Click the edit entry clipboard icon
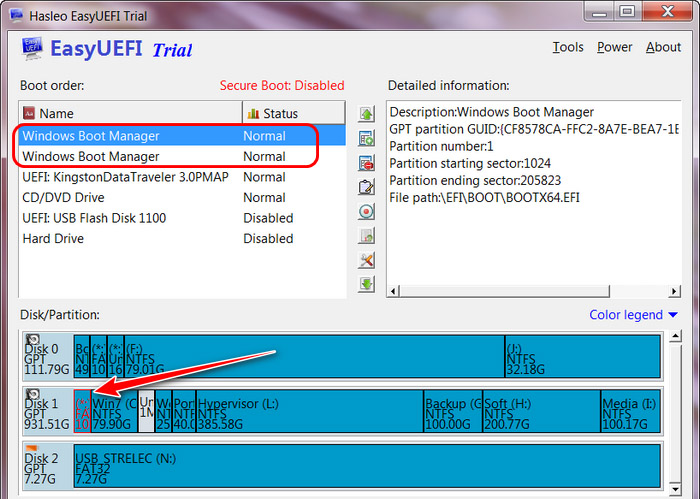Image resolution: width=700 pixels, height=499 pixels. [366, 187]
